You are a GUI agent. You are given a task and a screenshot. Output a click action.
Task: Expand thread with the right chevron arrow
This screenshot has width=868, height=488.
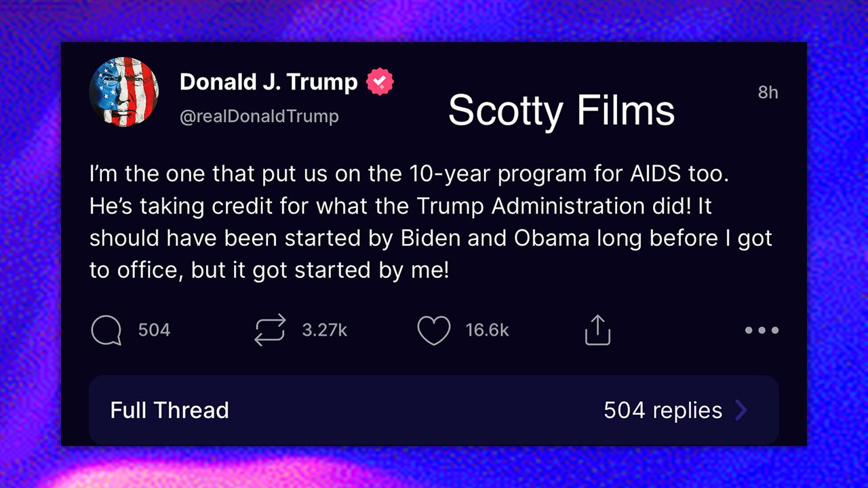[x=741, y=410]
